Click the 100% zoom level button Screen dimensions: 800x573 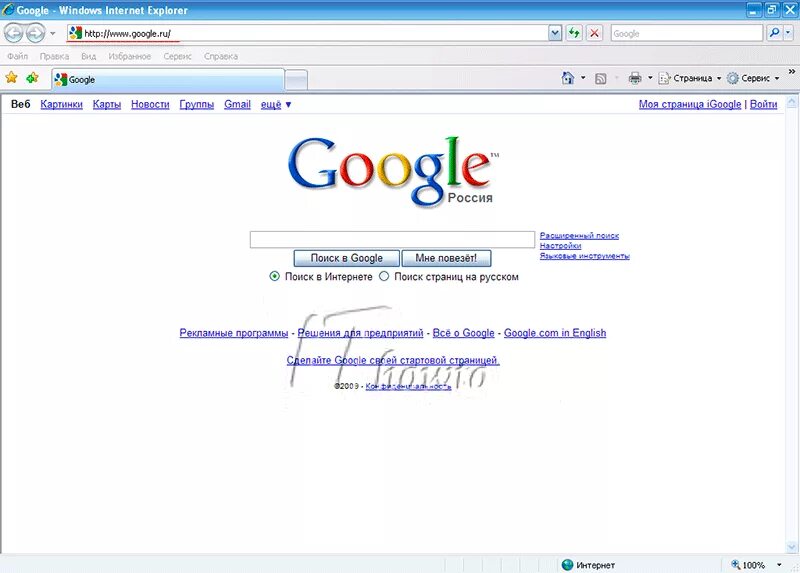click(x=748, y=565)
